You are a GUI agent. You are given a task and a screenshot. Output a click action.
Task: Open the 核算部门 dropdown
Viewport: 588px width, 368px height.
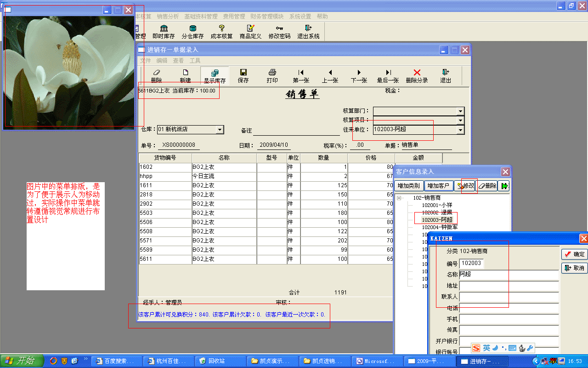point(460,111)
